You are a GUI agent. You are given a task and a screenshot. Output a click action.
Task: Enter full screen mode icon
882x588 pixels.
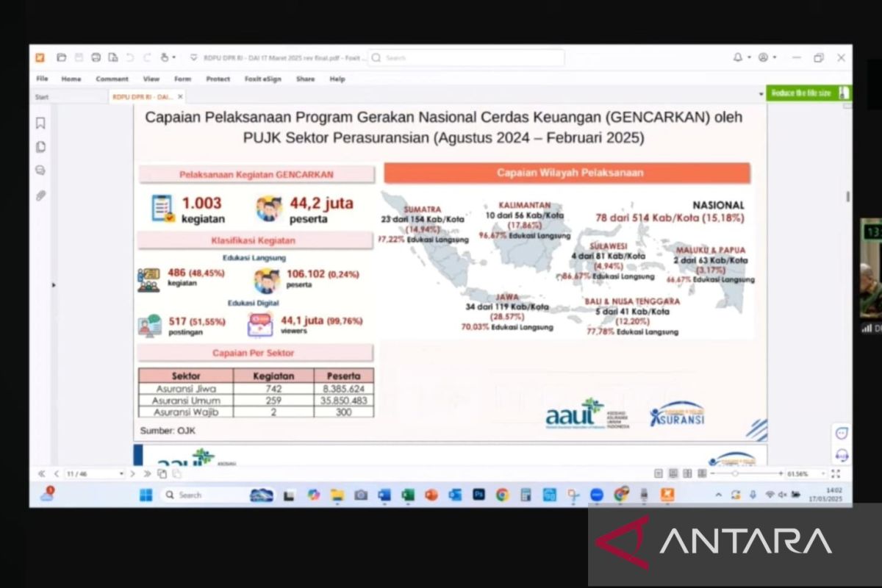pos(836,474)
